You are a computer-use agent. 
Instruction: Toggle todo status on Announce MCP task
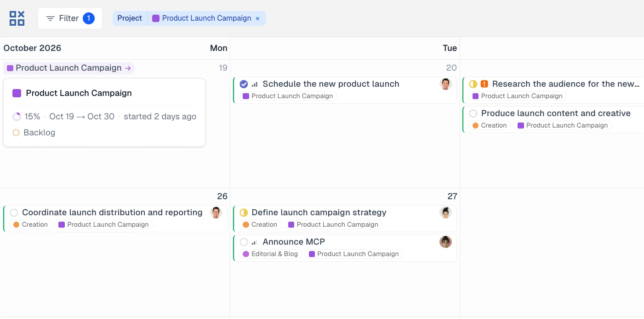[x=244, y=242]
